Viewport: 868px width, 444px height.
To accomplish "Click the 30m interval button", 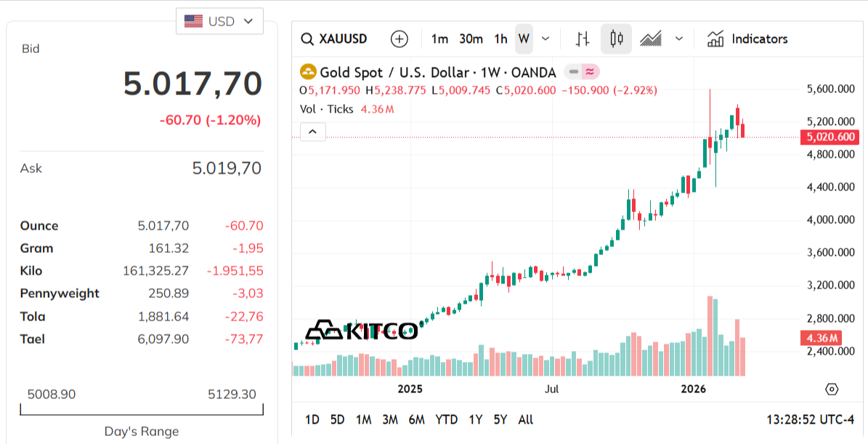I will [471, 39].
